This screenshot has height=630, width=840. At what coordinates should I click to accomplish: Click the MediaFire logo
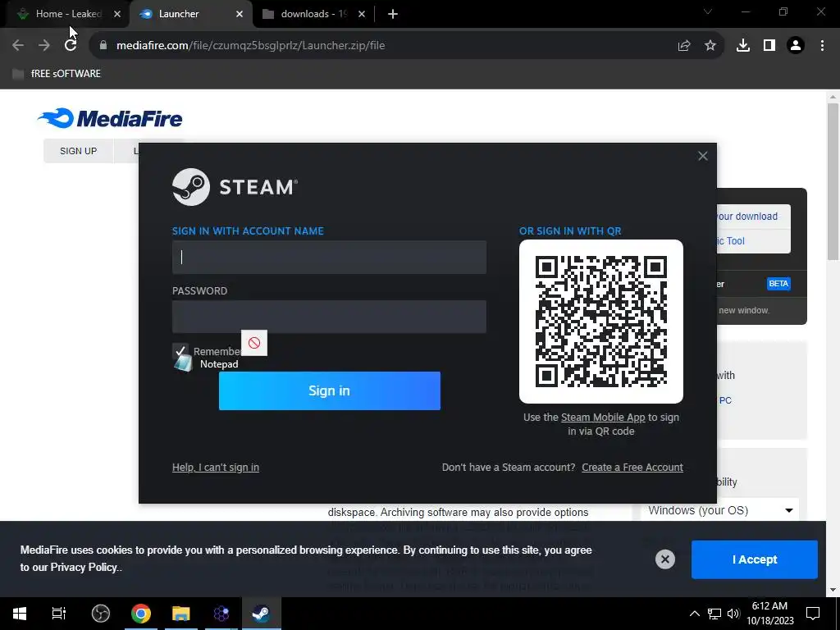click(x=110, y=118)
